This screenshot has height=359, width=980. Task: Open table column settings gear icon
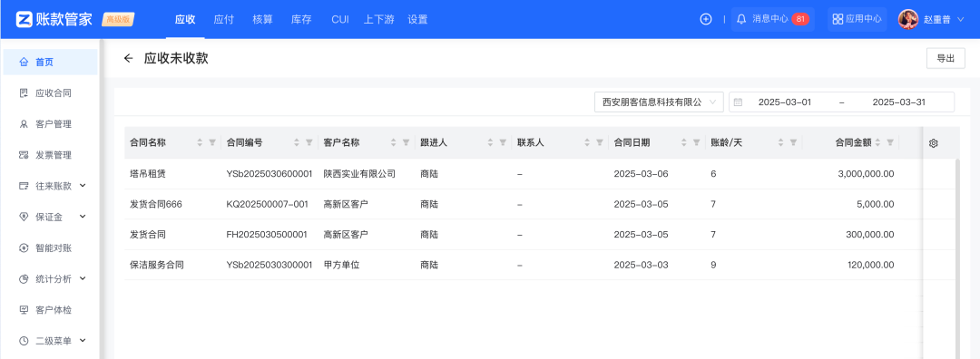pyautogui.click(x=933, y=143)
